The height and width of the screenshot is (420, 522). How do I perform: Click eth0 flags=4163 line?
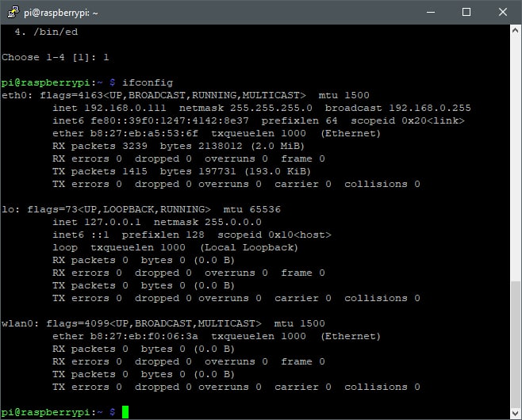(x=186, y=95)
